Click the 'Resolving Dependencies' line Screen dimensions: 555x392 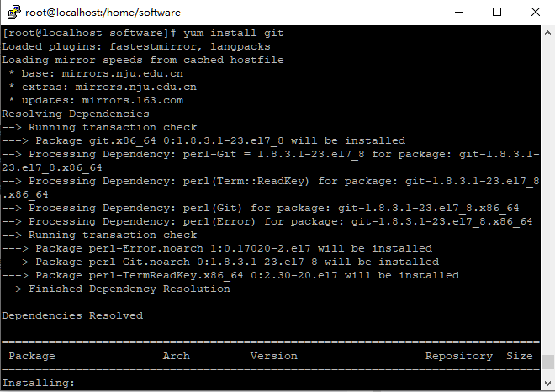point(76,114)
